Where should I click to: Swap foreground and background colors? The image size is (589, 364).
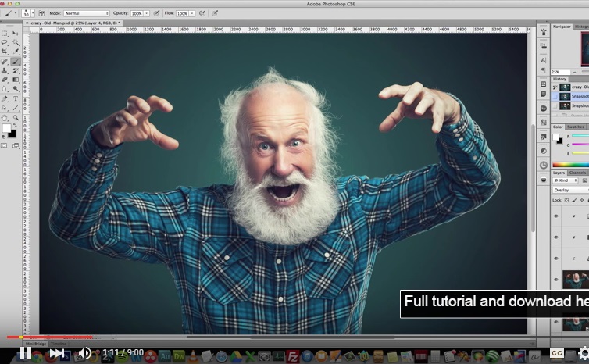click(14, 126)
